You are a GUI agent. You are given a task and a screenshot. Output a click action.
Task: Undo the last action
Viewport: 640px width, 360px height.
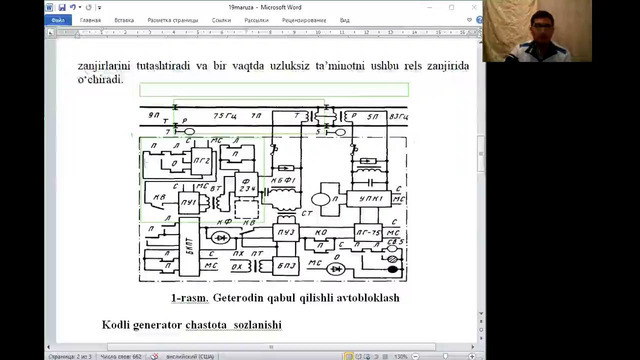coord(73,7)
